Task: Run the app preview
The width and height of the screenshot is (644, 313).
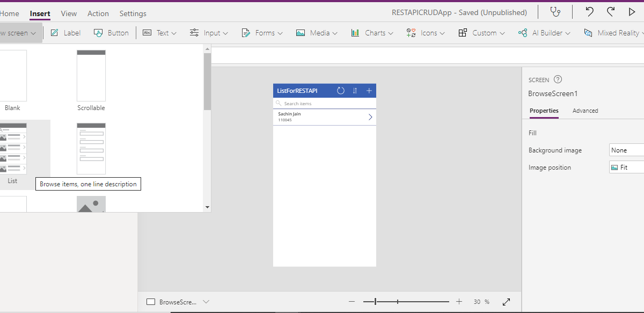Action: click(x=632, y=11)
